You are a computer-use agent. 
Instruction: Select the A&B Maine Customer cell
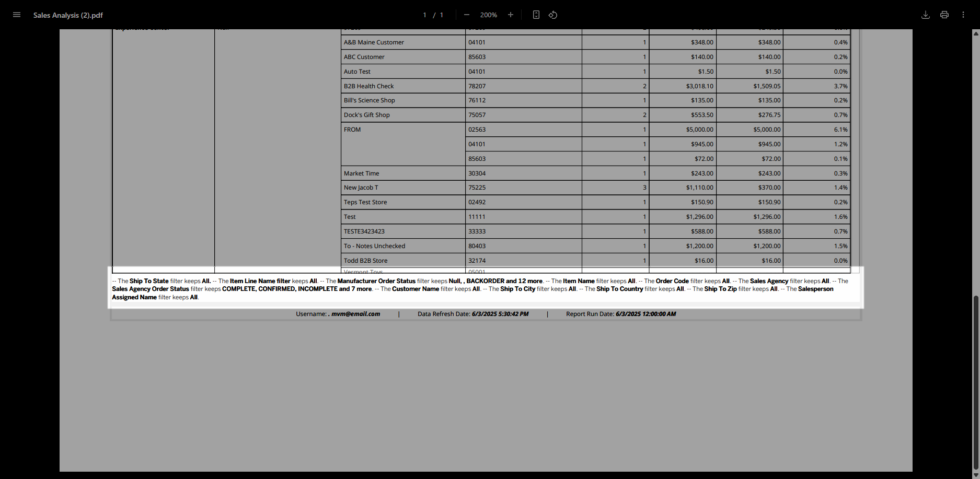coord(403,42)
